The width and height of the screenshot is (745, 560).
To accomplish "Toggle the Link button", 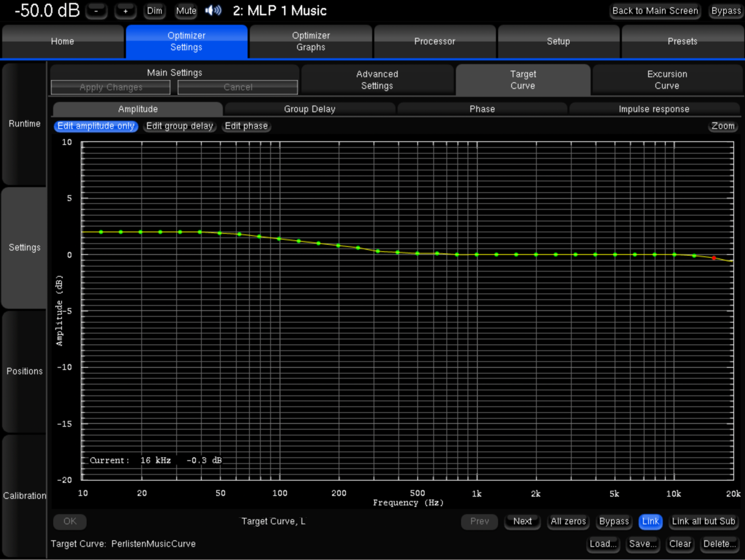I will (651, 521).
